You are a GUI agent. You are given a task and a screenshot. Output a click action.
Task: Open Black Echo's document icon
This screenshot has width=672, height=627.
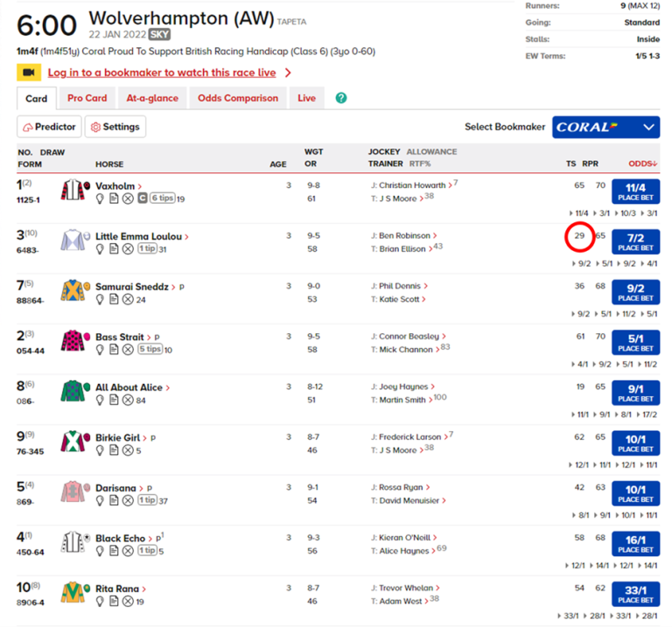[114, 551]
